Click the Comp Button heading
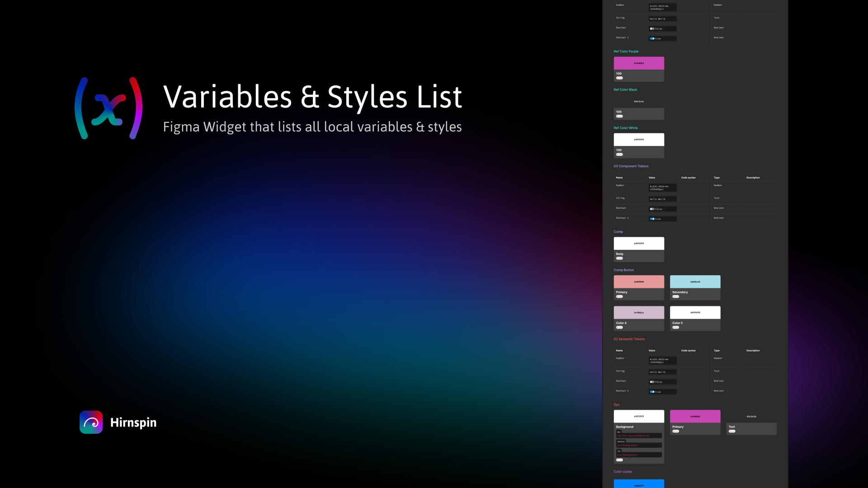The width and height of the screenshot is (868, 488). [x=624, y=270]
